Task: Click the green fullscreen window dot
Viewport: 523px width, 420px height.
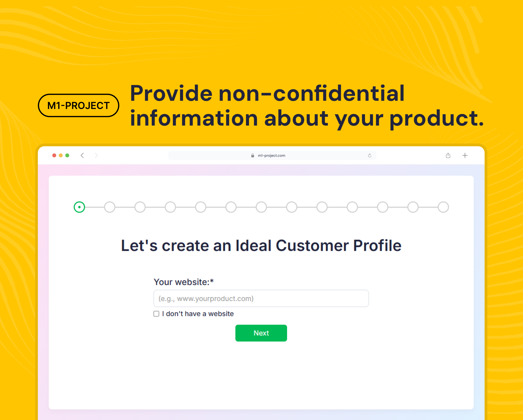Action: click(67, 156)
